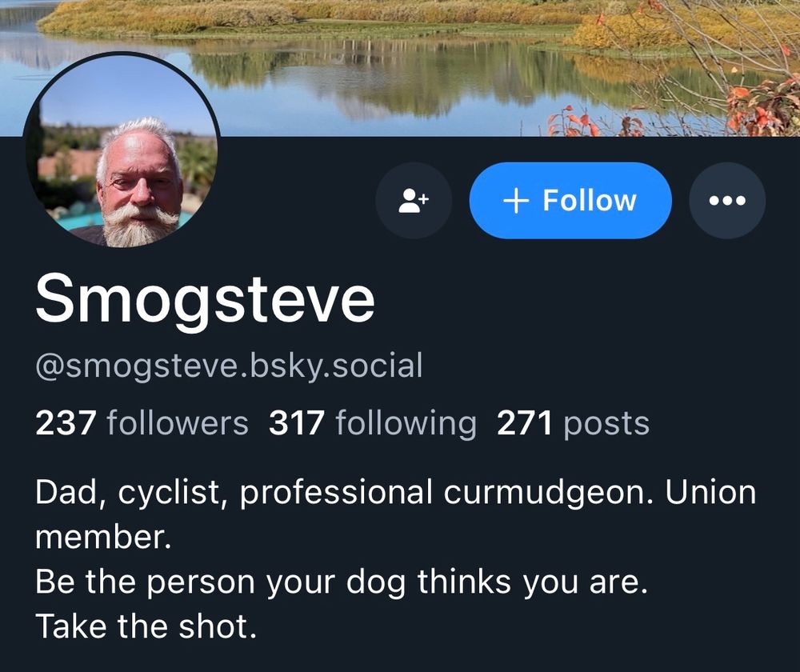This screenshot has height=672, width=800.
Task: Open Smogsteve's profile avatar photo
Action: click(122, 151)
